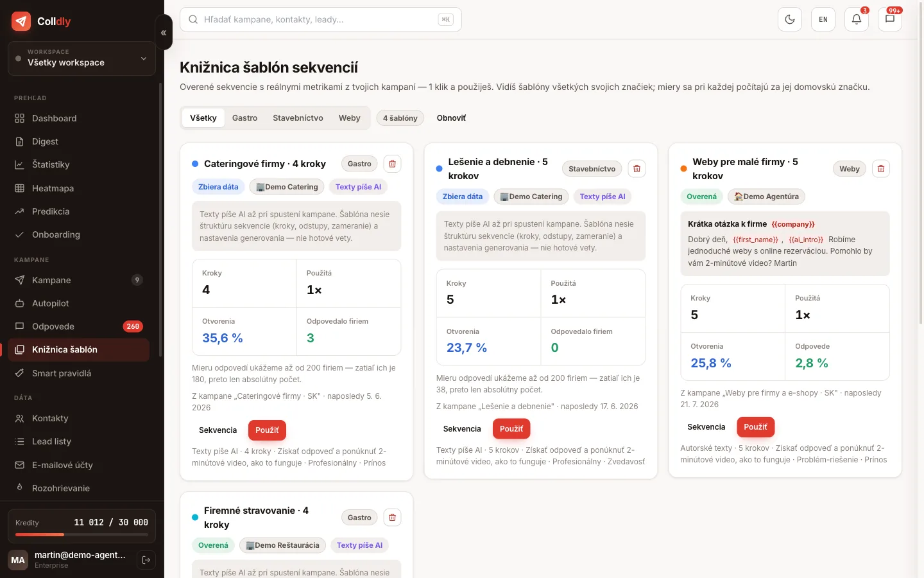Switch to the Gastro tab
The image size is (924, 578).
(x=244, y=118)
